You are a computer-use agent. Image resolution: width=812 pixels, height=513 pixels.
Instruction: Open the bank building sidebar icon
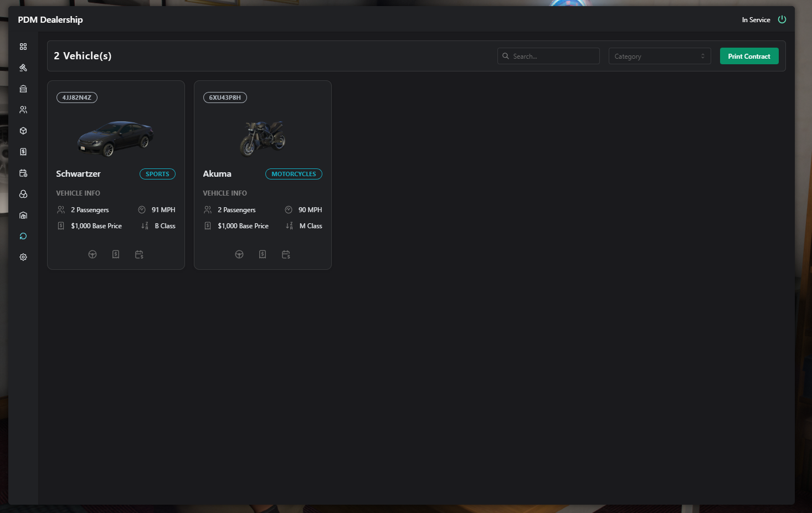(x=23, y=89)
